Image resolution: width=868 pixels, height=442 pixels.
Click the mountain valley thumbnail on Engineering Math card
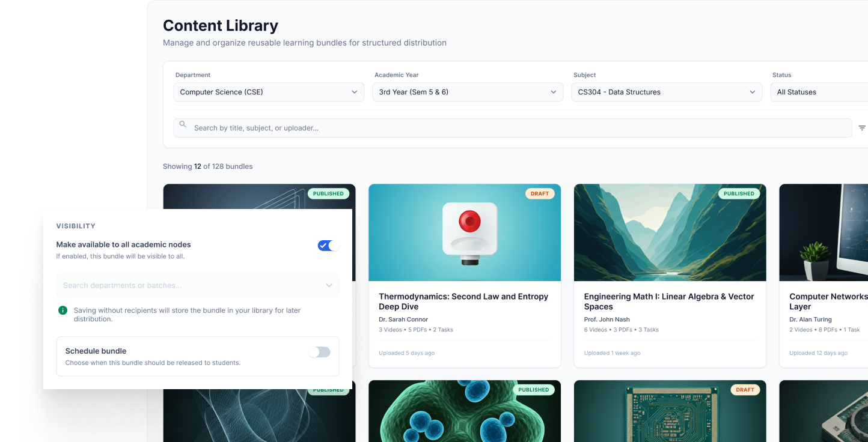tap(669, 232)
